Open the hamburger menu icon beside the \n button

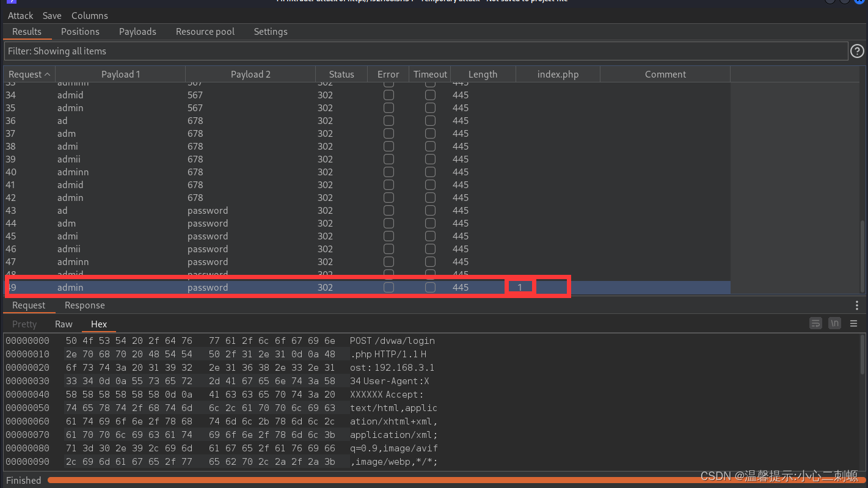(x=854, y=324)
